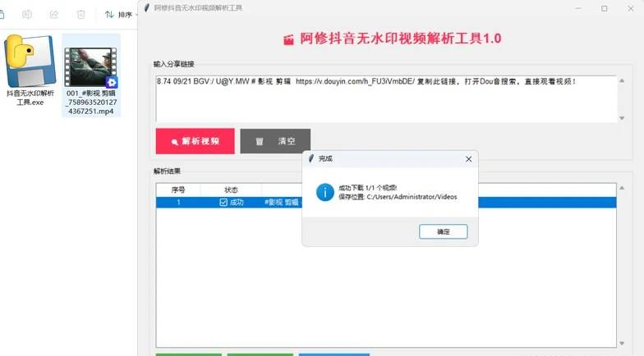Open 抖音无水印解析工具.exe file icon
Viewport: 644px width, 356px height.
[30, 71]
